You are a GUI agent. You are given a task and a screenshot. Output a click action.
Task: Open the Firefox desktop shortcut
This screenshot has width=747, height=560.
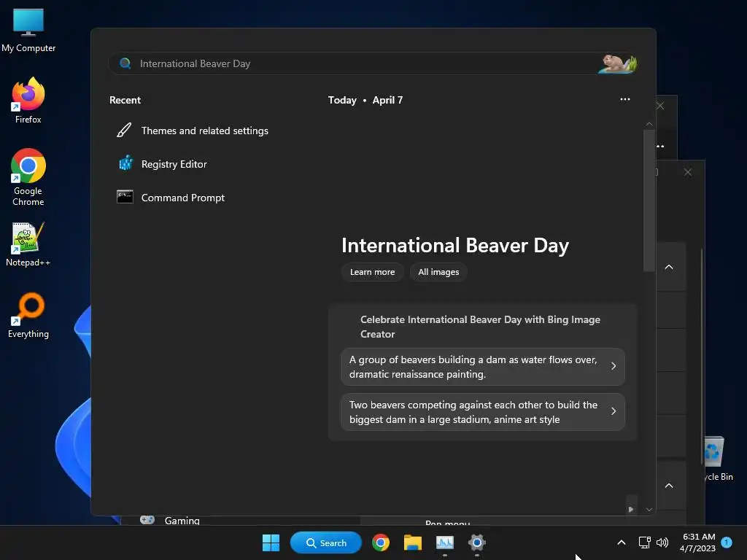point(28,101)
